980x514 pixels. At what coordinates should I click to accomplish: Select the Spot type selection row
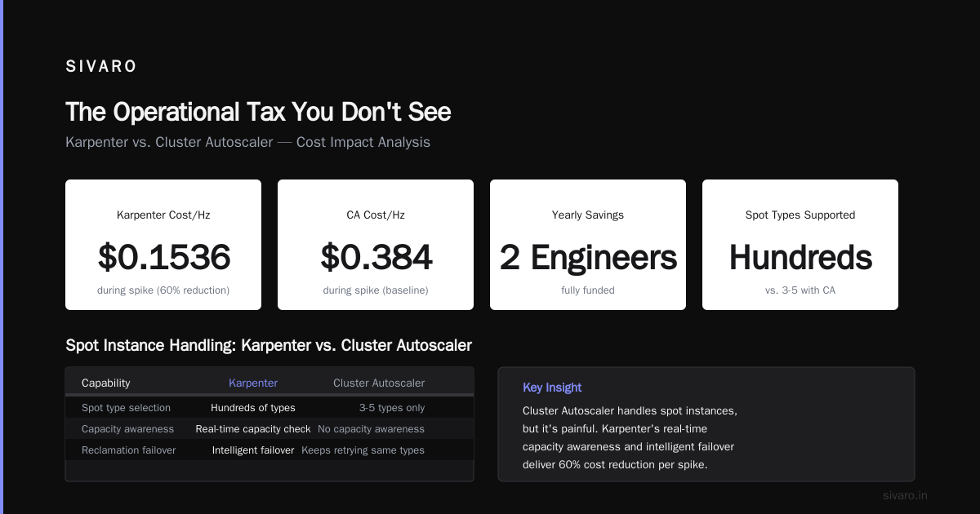(x=269, y=408)
